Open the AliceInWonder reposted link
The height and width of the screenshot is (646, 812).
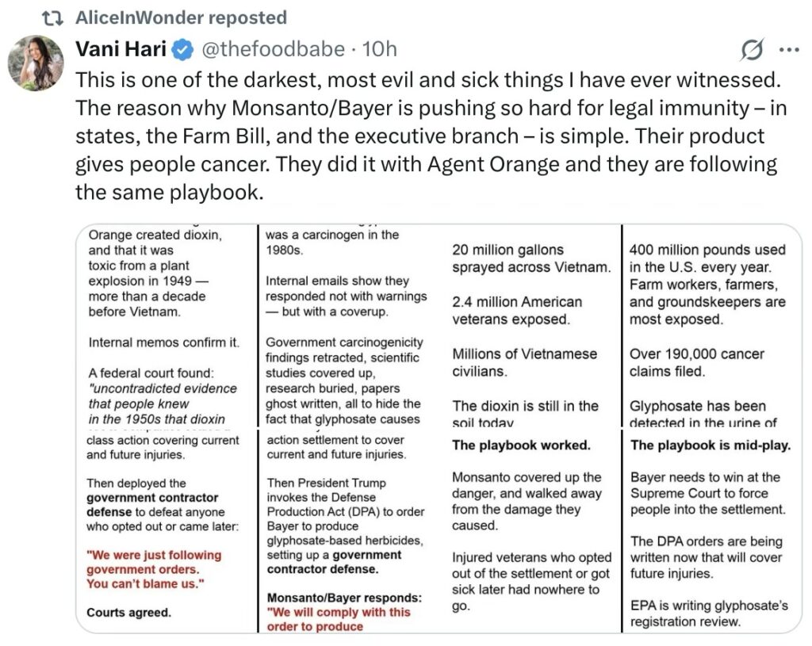click(x=182, y=17)
